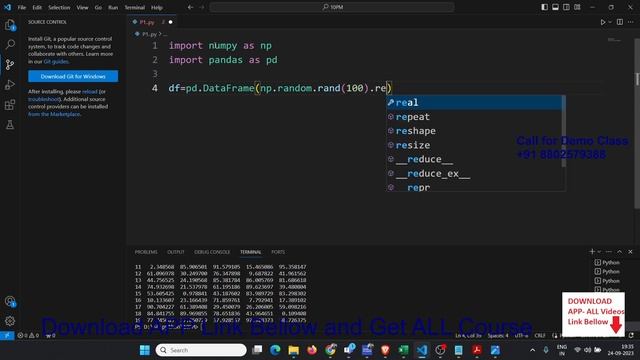The image size is (640, 360).
Task: Open the Accounts menu icon
Action: (10, 302)
